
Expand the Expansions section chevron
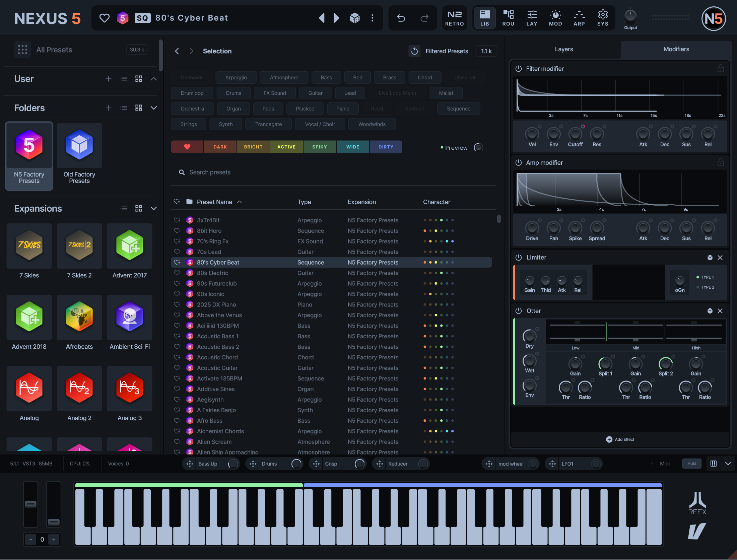click(154, 208)
